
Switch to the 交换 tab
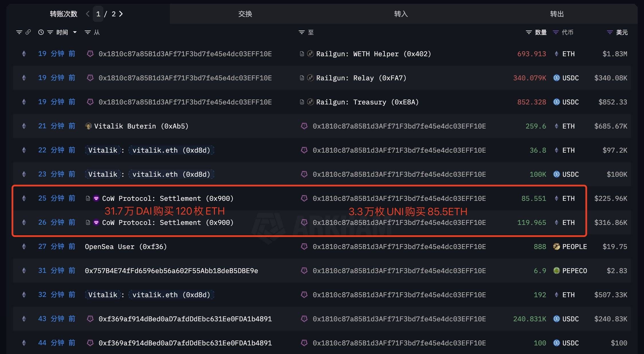tap(245, 14)
